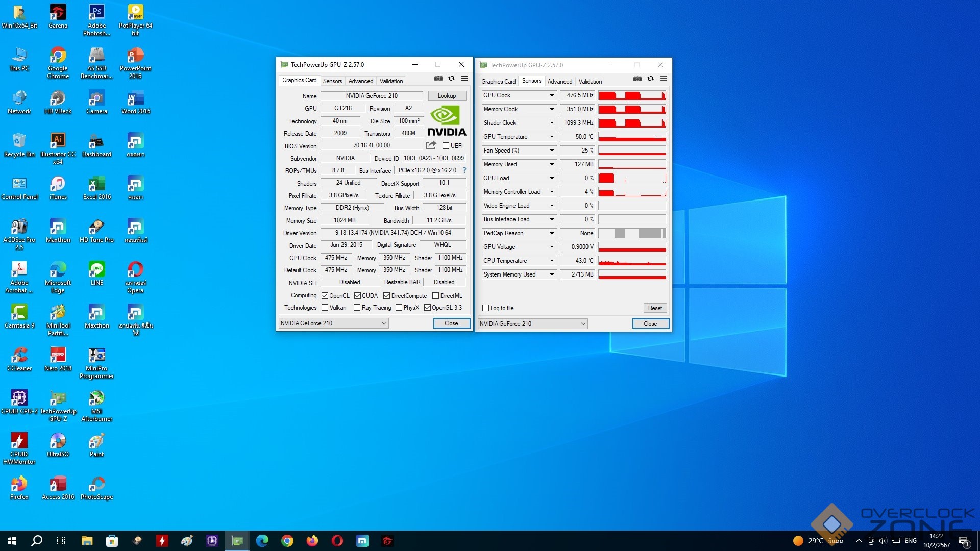980x551 pixels.
Task: Enable the Log to file checkbox
Action: point(485,308)
